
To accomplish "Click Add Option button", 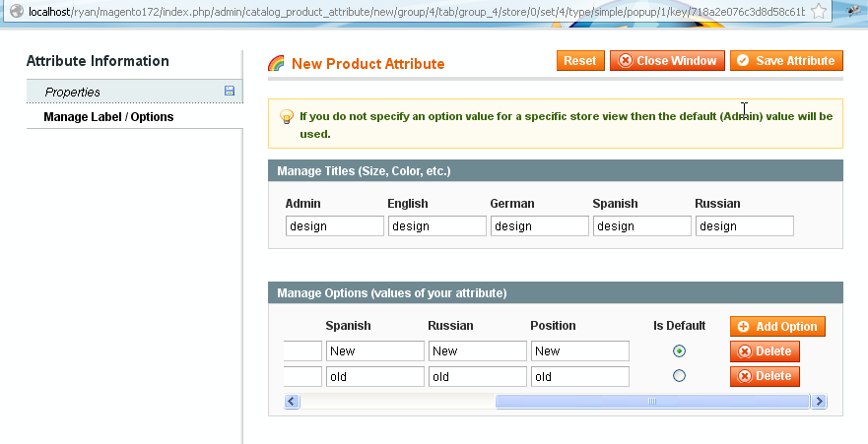I will (776, 326).
